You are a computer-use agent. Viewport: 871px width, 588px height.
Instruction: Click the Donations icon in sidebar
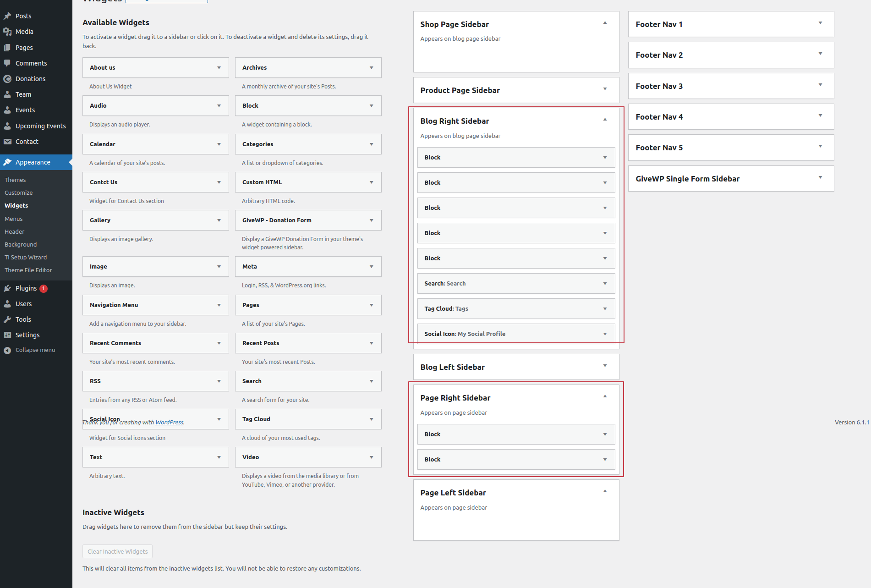pyautogui.click(x=7, y=79)
